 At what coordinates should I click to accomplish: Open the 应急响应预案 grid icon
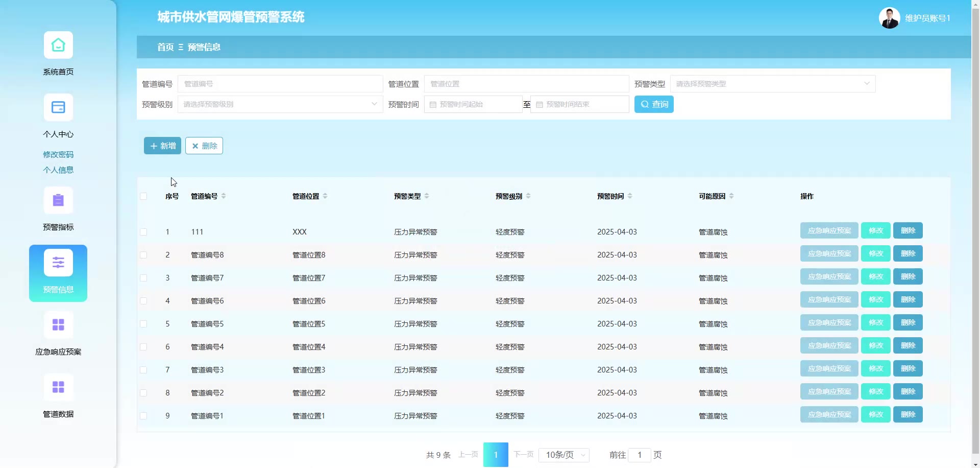click(x=58, y=325)
